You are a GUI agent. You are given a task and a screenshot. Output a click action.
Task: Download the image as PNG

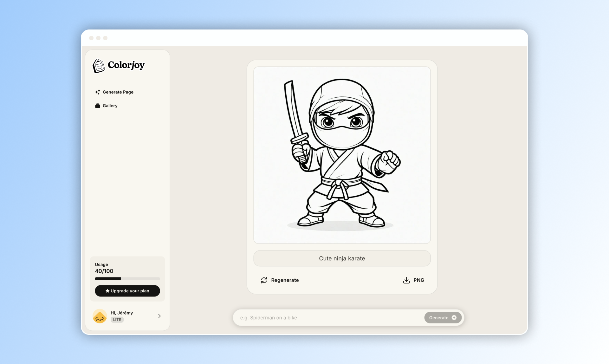(418, 280)
